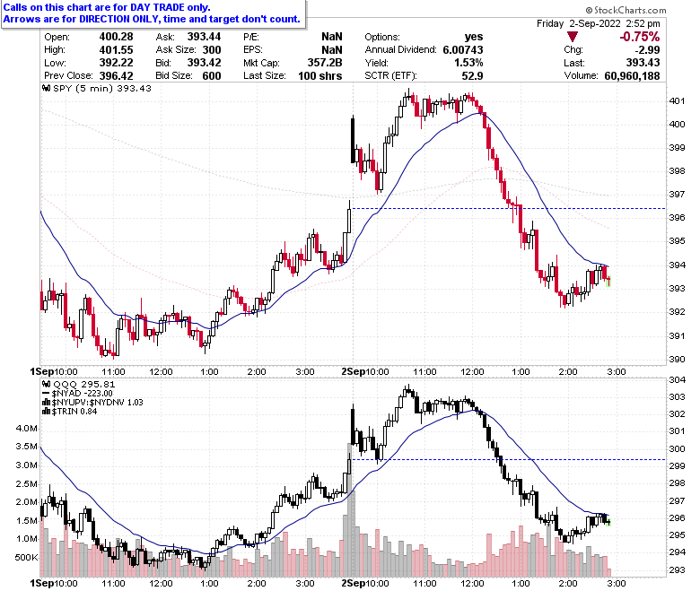
Task: Click the 2Sep10:00 label under QQQ chart
Action: coord(365,584)
